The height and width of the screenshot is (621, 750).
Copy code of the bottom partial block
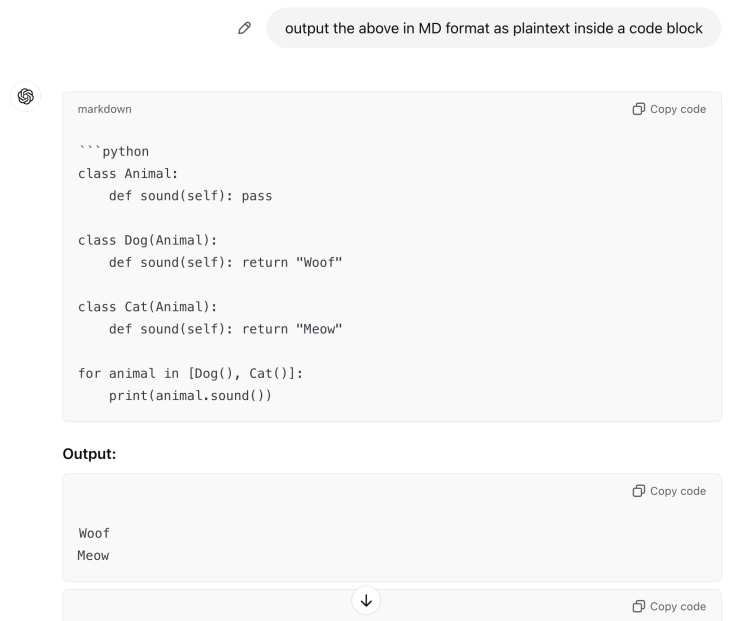[669, 606]
